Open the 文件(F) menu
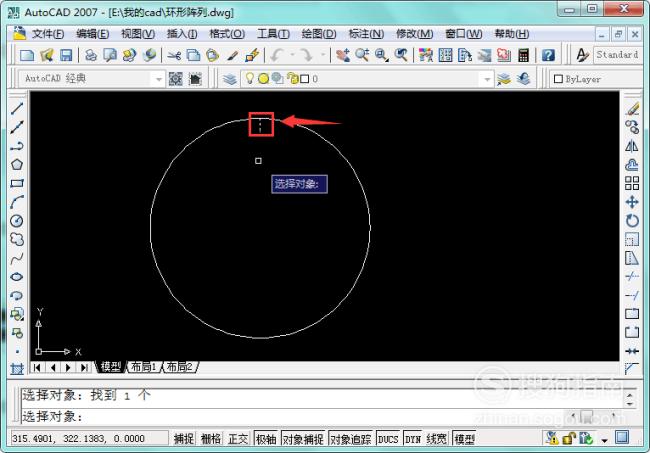Viewport: 650px width, 453px height. (x=48, y=34)
